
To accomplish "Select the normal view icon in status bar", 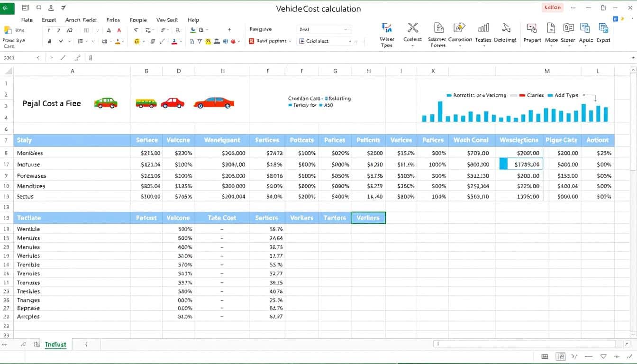I will tap(545, 356).
